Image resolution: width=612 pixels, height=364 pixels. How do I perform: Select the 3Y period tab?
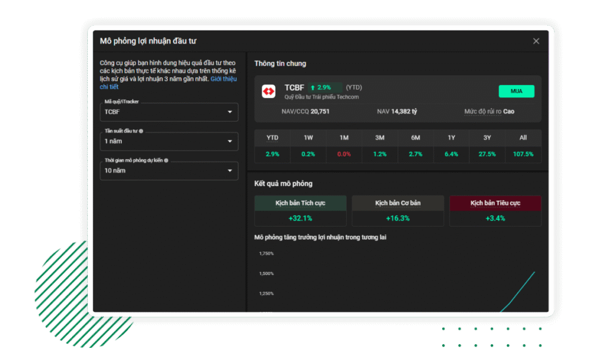pos(487,137)
